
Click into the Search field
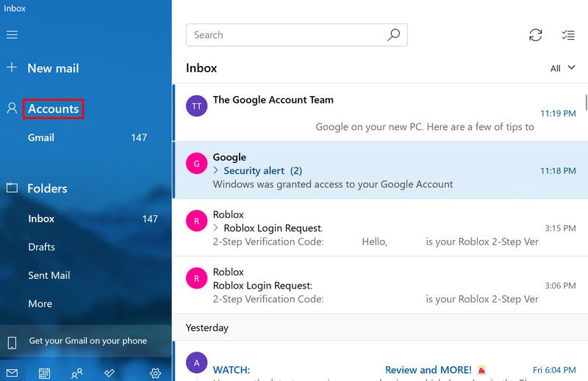297,35
